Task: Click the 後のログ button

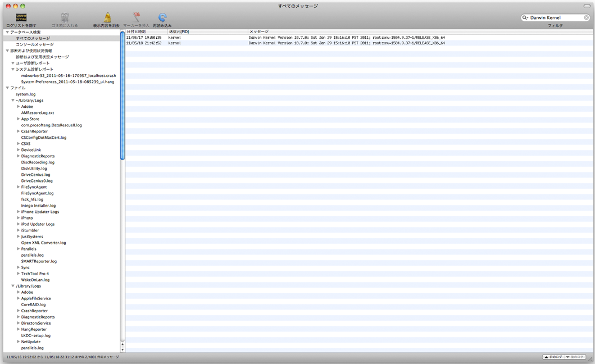Action: tap(575, 357)
